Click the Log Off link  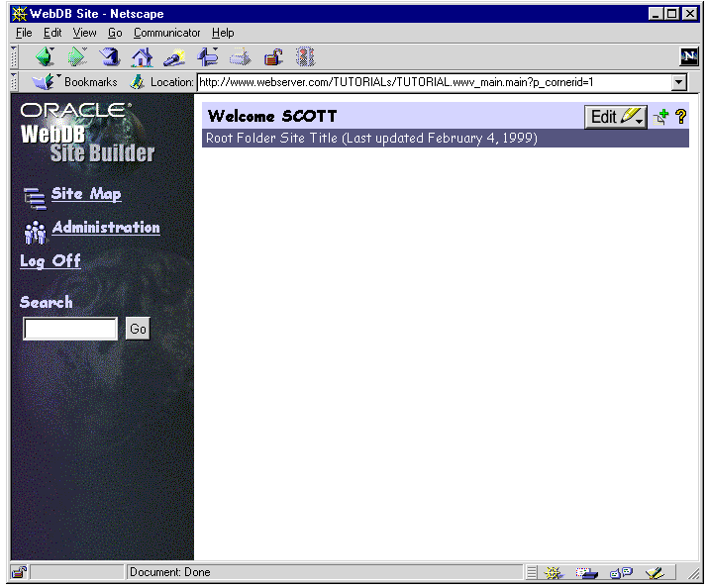point(51,261)
